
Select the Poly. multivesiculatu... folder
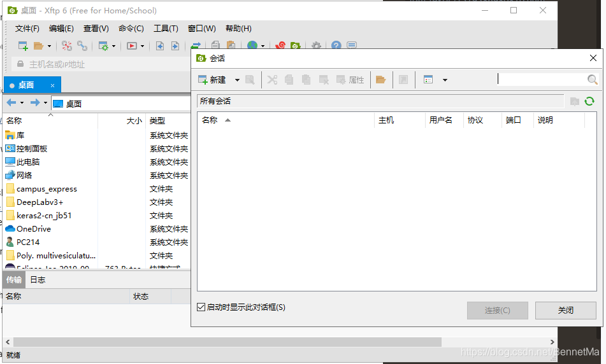50,256
